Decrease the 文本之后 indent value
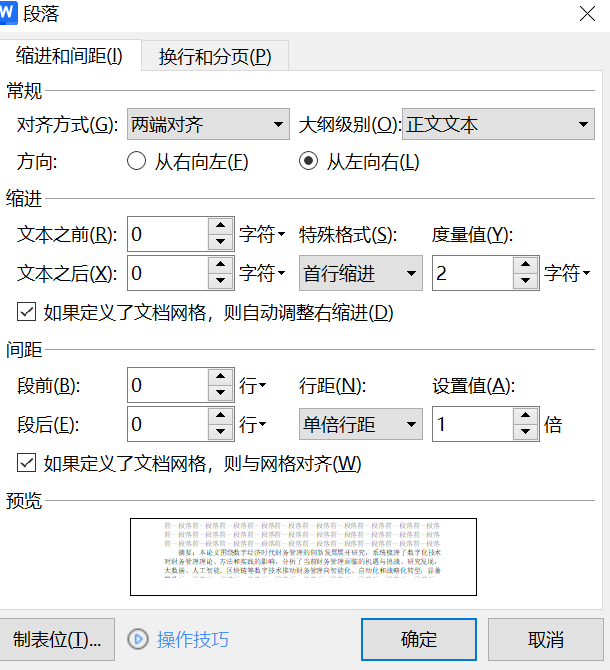This screenshot has height=670, width=610. coord(220,281)
